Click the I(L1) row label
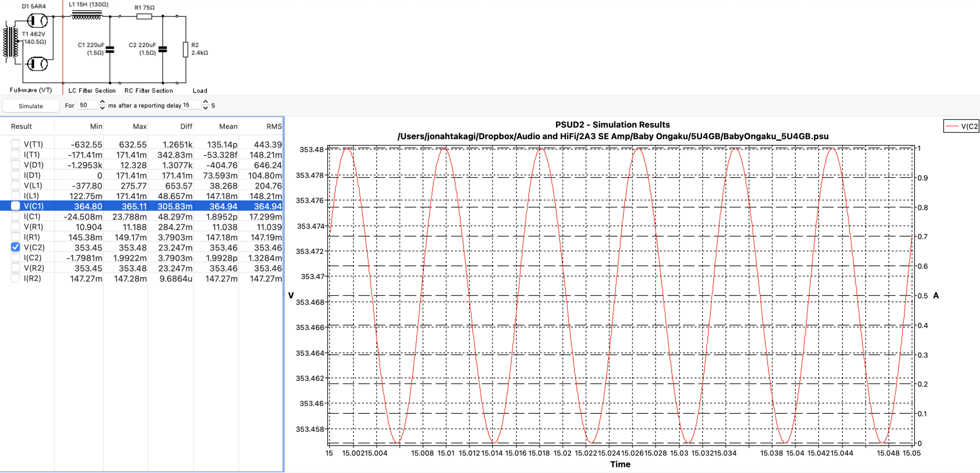The width and height of the screenshot is (980, 473). click(32, 196)
